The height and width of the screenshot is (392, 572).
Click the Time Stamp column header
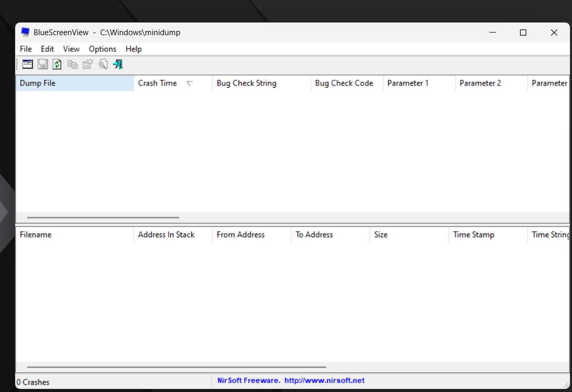[488, 235]
